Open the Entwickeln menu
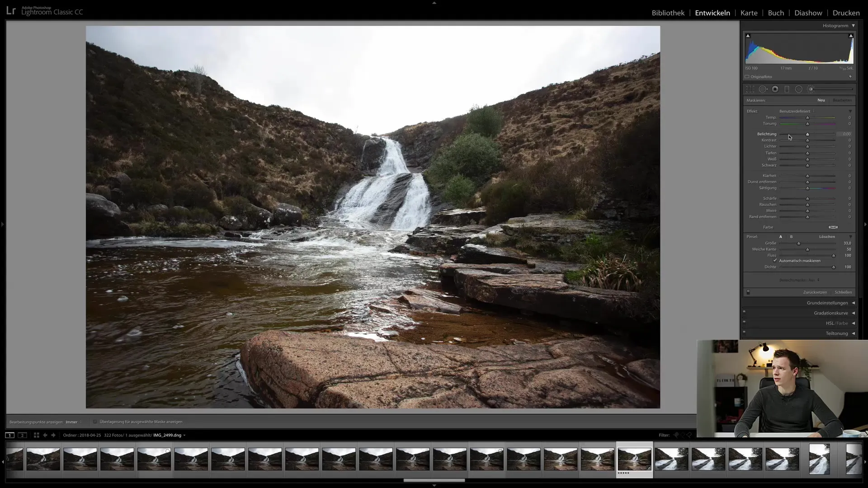The height and width of the screenshot is (488, 868). click(x=712, y=13)
